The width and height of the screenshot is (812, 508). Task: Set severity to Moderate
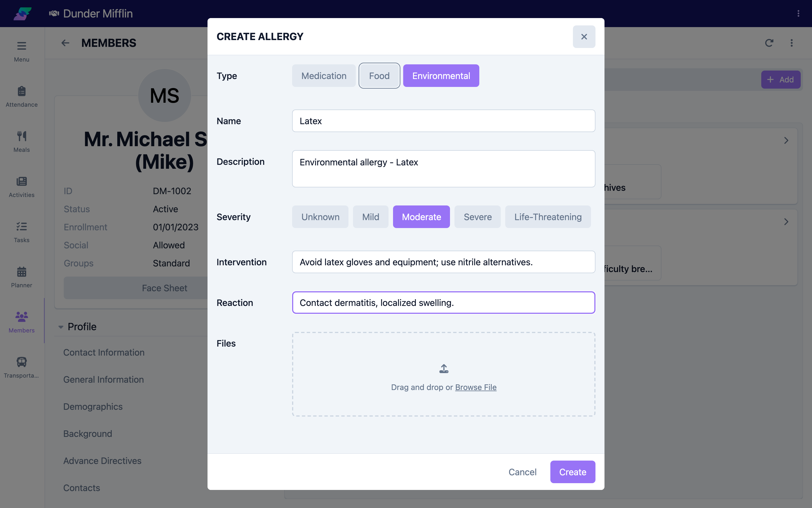click(x=421, y=217)
